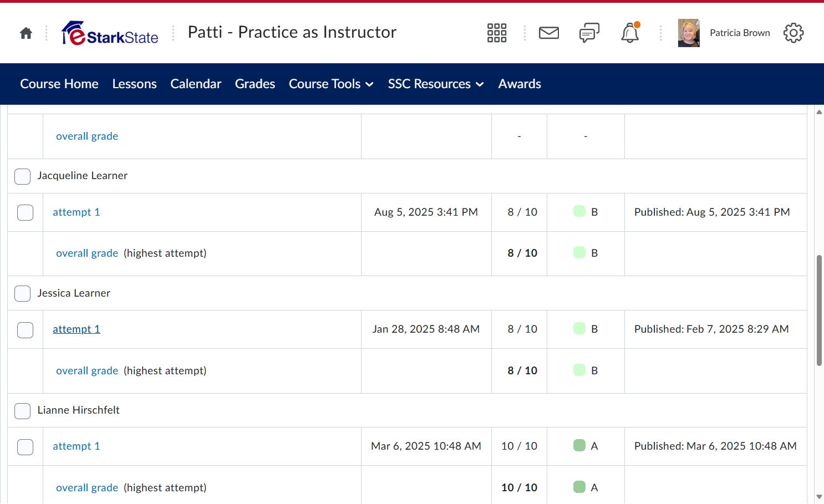Go to Course Home

click(59, 84)
